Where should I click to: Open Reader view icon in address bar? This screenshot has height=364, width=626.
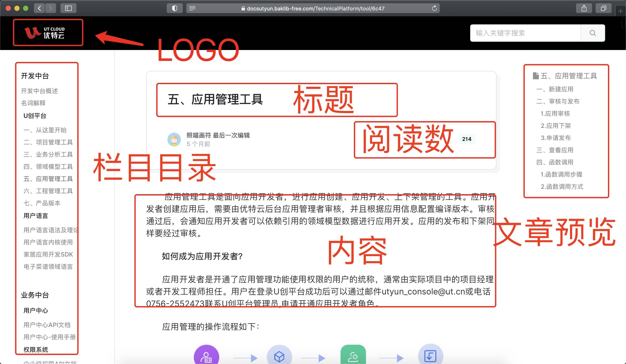(192, 8)
